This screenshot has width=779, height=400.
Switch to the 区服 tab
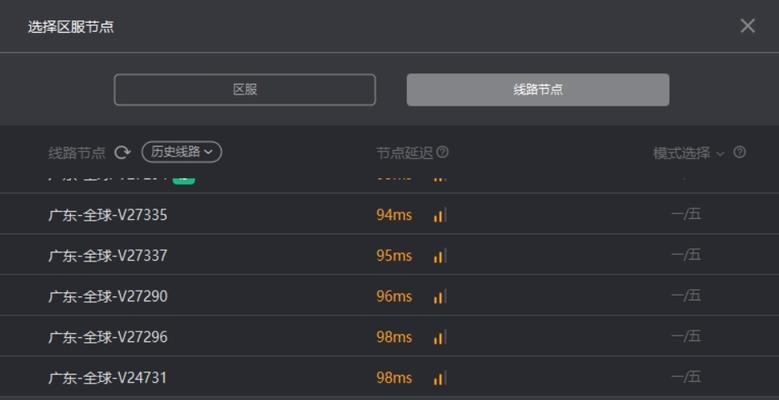(245, 90)
